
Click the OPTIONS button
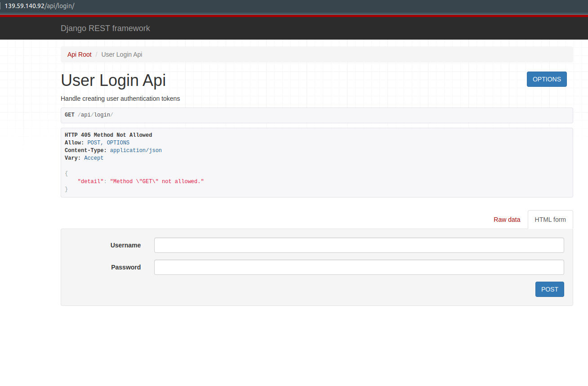(547, 79)
